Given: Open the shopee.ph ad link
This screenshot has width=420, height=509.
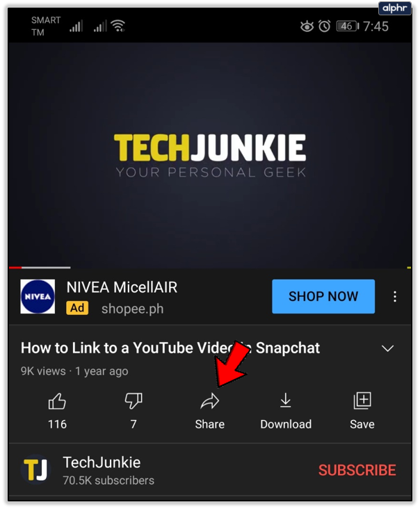Looking at the screenshot, I should 132,309.
